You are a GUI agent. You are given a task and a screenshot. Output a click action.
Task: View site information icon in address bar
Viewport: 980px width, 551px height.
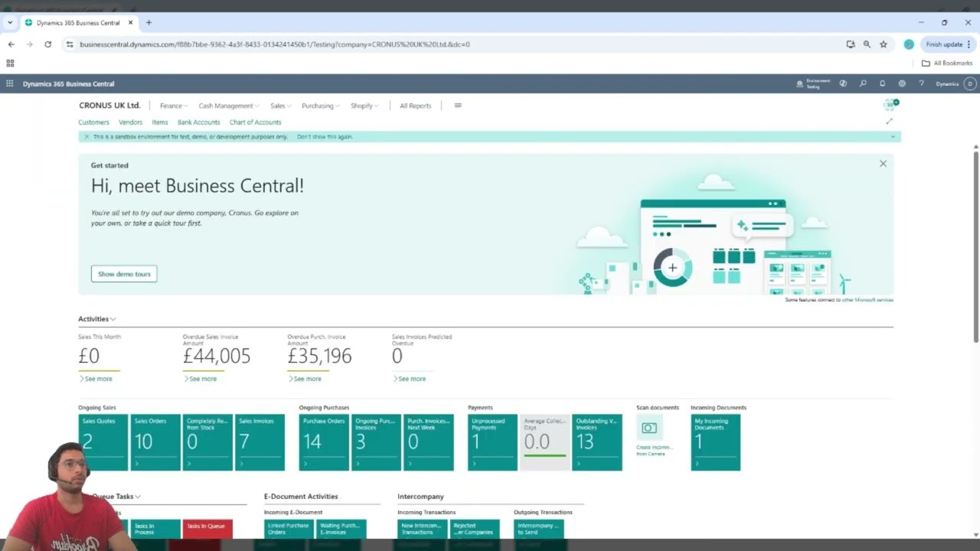point(69,44)
